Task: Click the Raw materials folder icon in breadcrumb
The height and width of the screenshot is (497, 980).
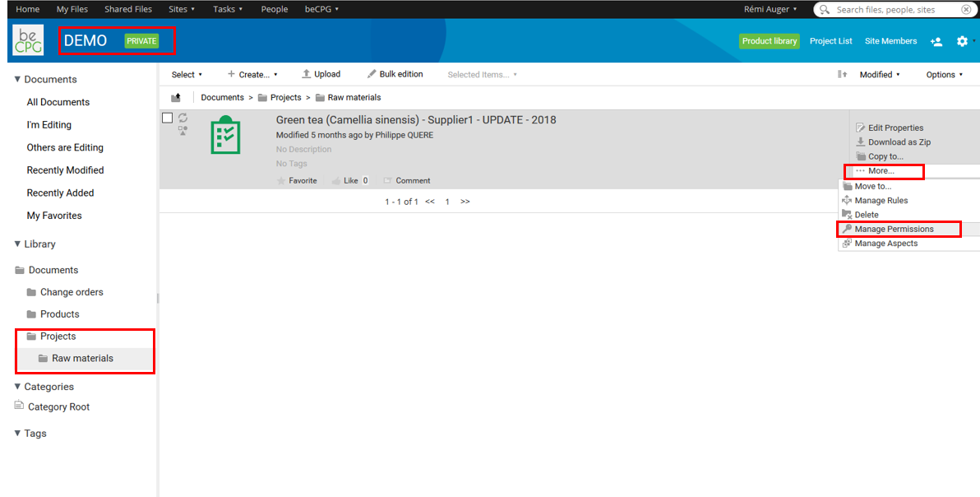Action: click(x=320, y=98)
